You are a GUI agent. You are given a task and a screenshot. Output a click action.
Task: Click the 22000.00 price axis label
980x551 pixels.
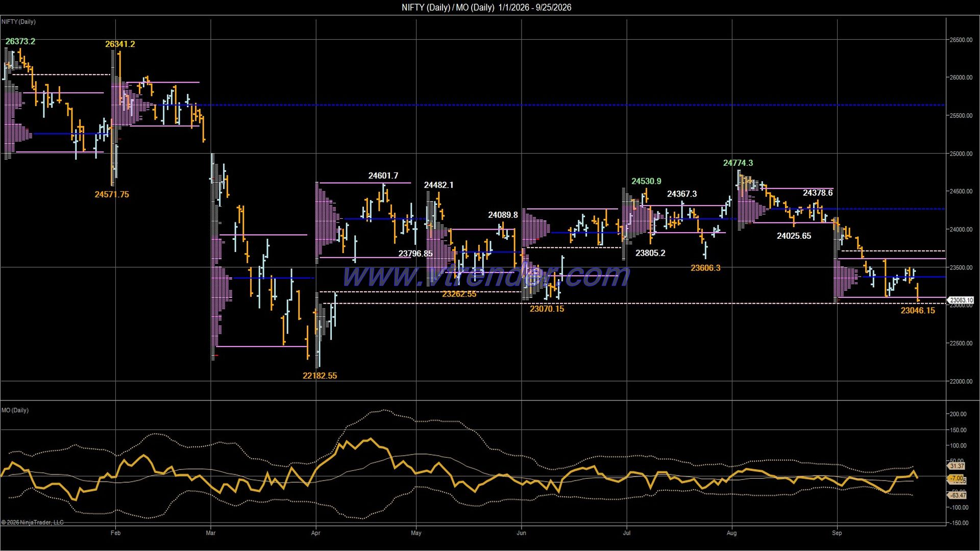pyautogui.click(x=961, y=382)
